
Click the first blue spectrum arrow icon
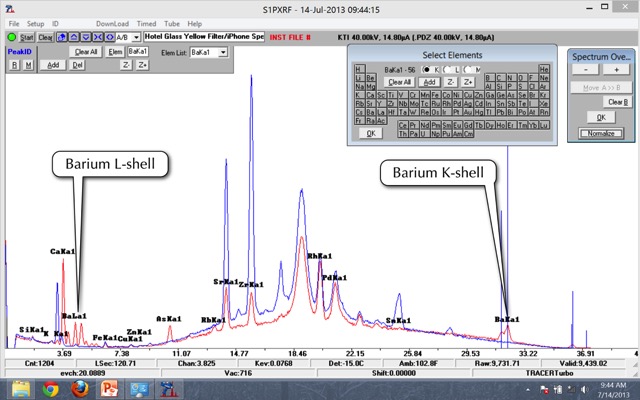click(x=64, y=36)
